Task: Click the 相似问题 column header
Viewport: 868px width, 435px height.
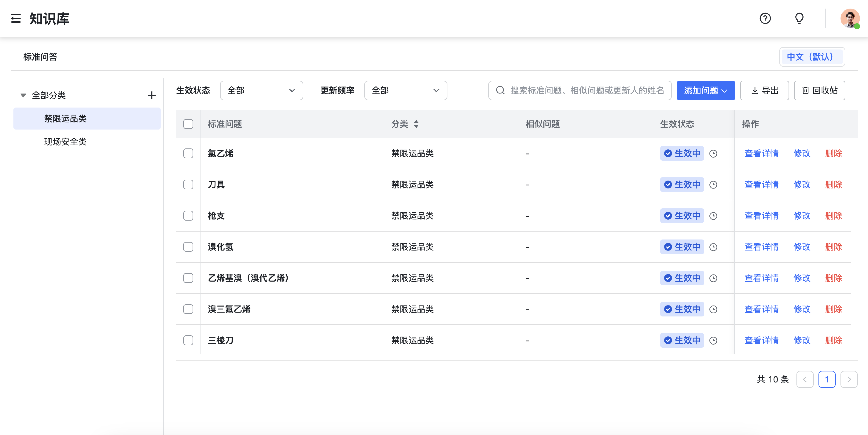Action: point(542,124)
